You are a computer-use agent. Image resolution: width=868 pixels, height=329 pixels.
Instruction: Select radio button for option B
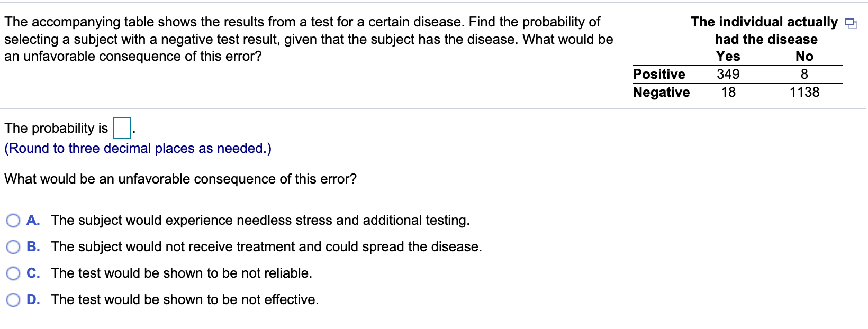click(13, 247)
